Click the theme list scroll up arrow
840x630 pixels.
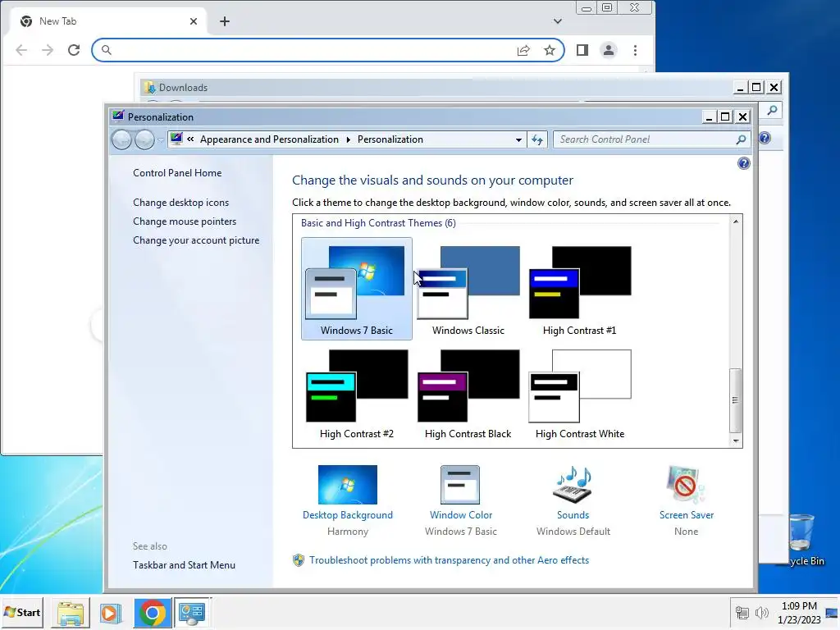736,221
